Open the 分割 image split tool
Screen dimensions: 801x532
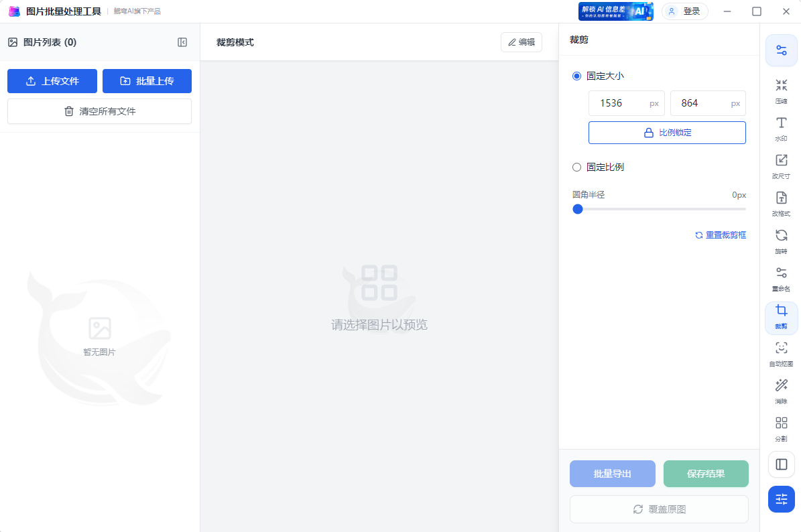[781, 428]
